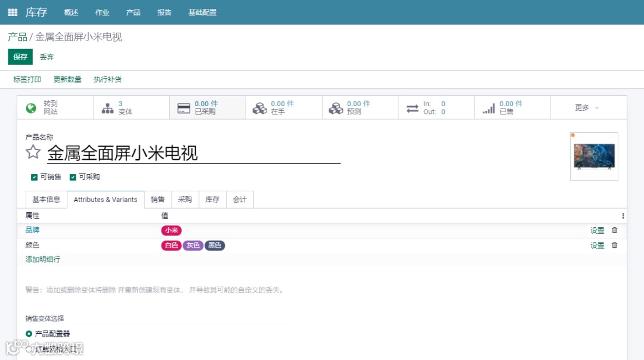Viewport: 644px width, 360px height.
Task: Expand the 更多 dropdown
Action: click(587, 107)
